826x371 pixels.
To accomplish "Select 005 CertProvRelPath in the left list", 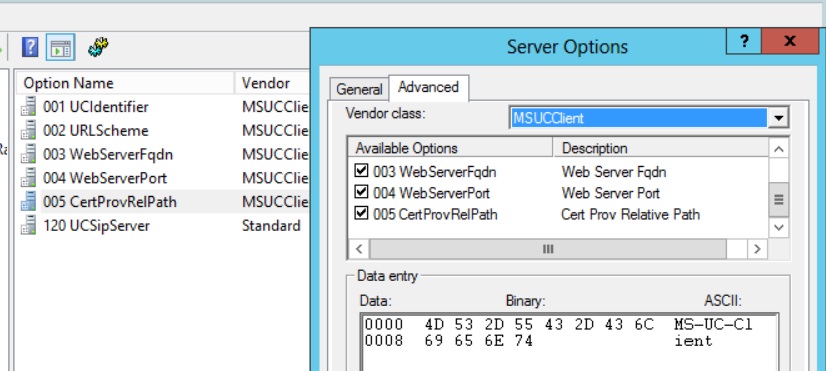I will 110,202.
